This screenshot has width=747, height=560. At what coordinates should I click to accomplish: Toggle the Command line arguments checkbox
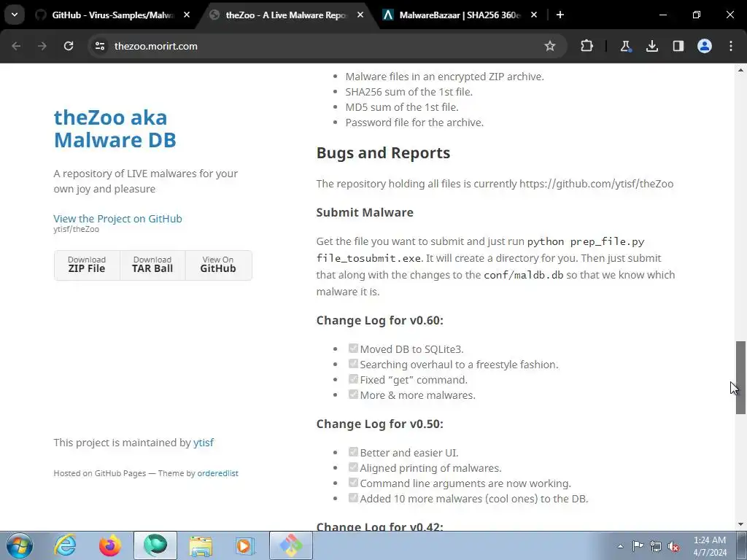(353, 482)
